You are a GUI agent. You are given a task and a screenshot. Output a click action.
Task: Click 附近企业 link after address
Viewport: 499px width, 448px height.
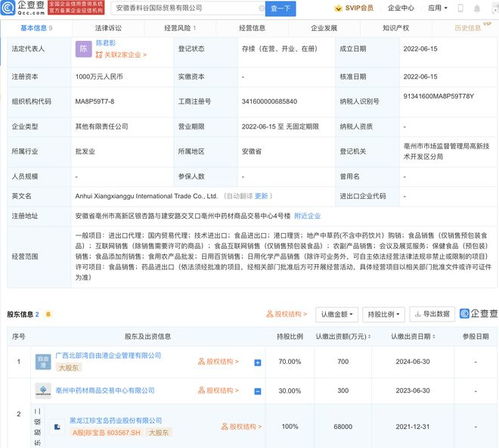click(x=307, y=216)
